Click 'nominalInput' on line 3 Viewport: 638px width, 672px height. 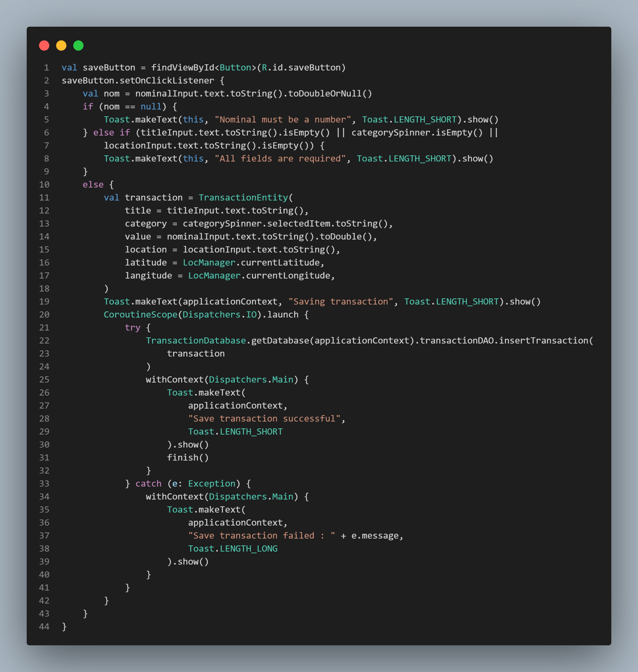point(167,94)
